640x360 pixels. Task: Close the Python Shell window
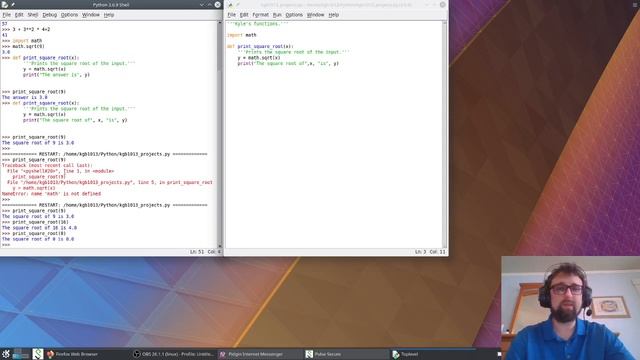218,4
